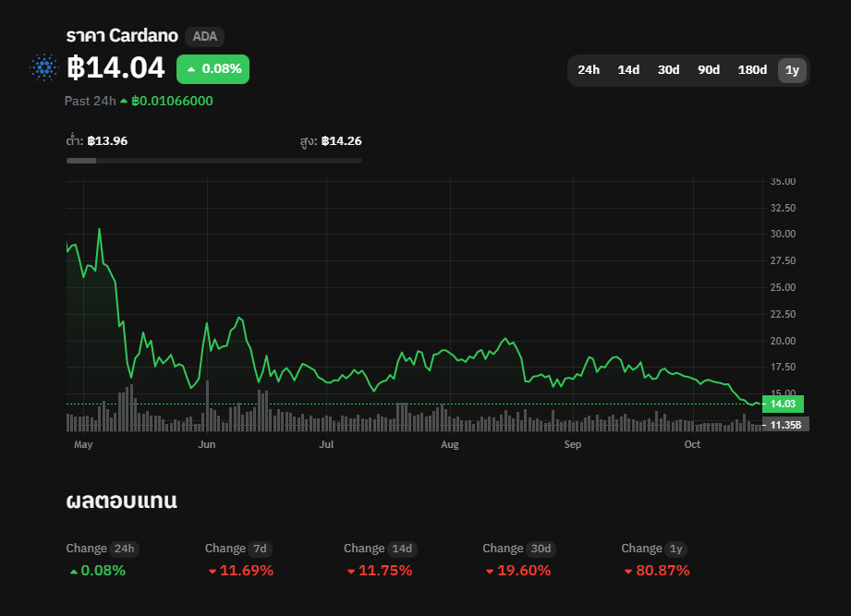Click the ฿14.04 current price
The image size is (851, 616).
(x=115, y=67)
